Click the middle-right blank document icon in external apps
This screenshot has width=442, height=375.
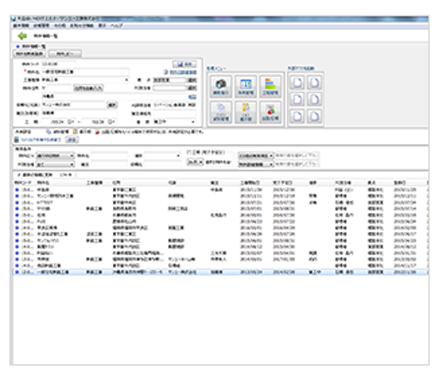(314, 99)
